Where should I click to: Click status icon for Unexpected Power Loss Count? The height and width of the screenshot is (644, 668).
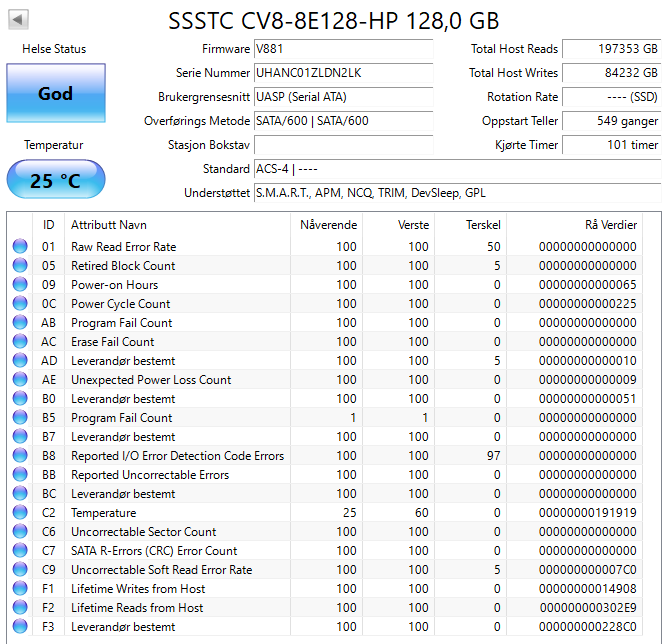click(x=20, y=380)
